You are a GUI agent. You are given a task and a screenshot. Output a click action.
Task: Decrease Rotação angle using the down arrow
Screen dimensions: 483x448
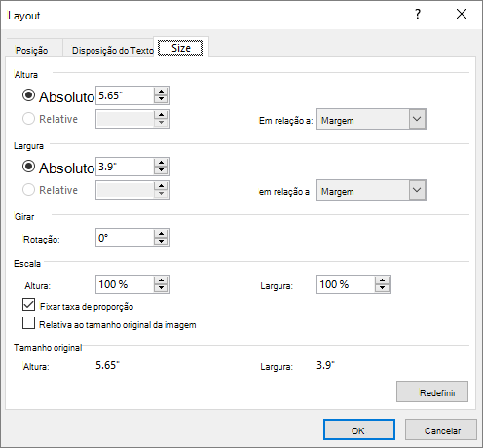point(161,242)
